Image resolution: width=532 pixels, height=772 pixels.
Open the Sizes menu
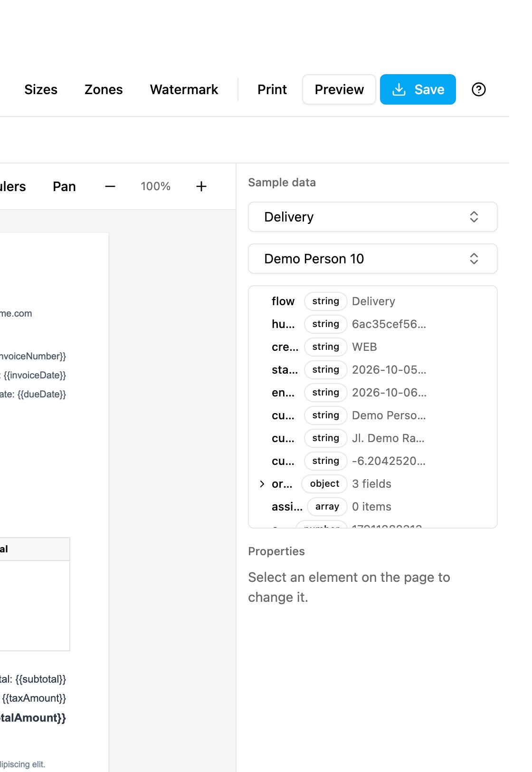[x=41, y=89]
